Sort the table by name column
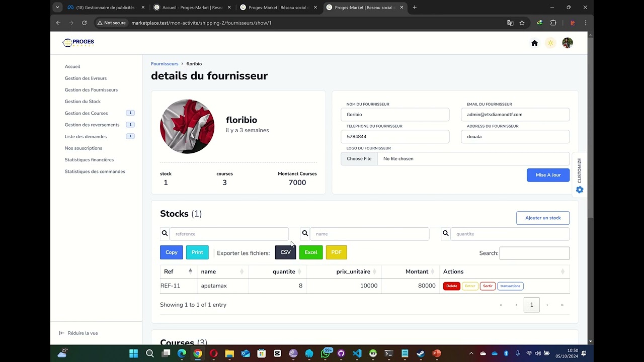Screen dimensions: 644x362 click(x=222, y=271)
